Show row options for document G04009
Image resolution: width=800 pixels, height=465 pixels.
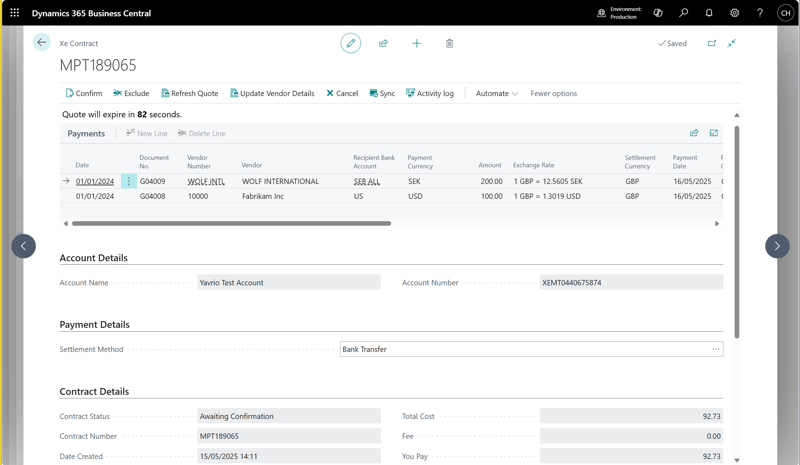pyautogui.click(x=129, y=181)
